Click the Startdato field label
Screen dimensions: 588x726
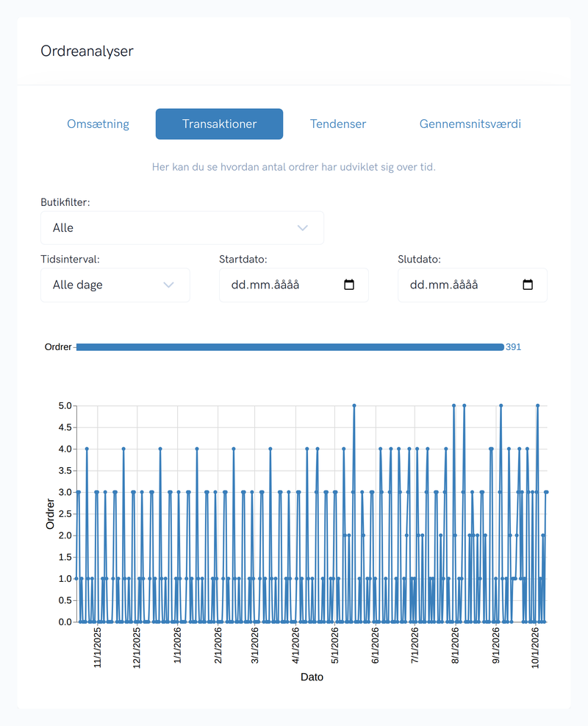pos(243,259)
